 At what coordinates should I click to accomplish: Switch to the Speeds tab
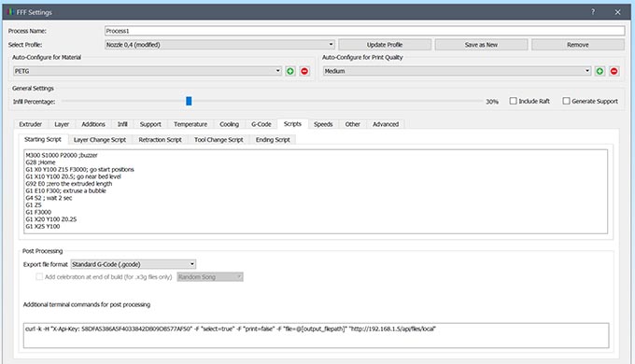[x=323, y=124]
